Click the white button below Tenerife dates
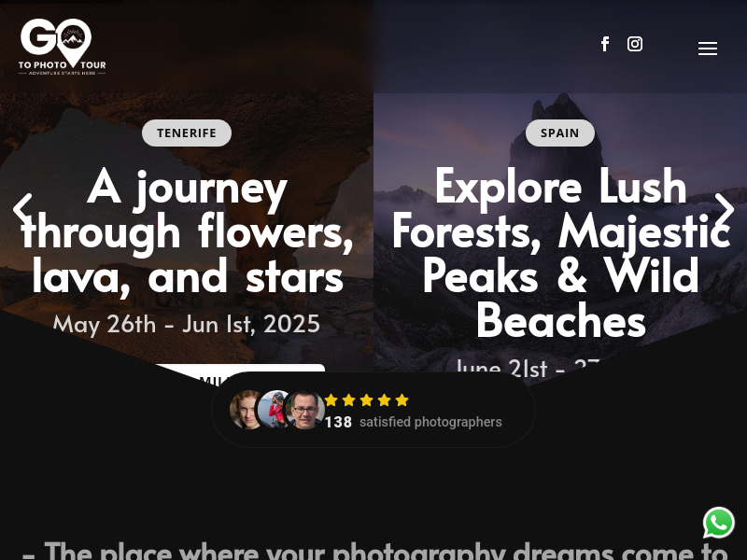 pos(240,373)
